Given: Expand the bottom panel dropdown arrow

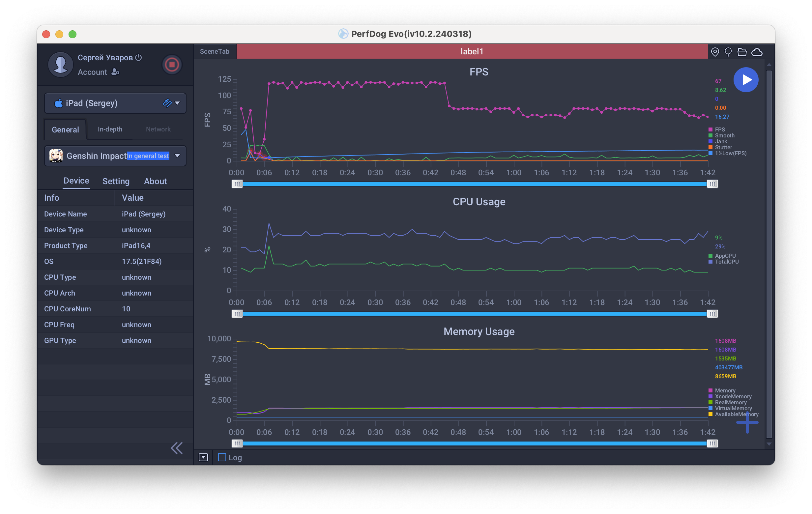Looking at the screenshot, I should tap(203, 457).
